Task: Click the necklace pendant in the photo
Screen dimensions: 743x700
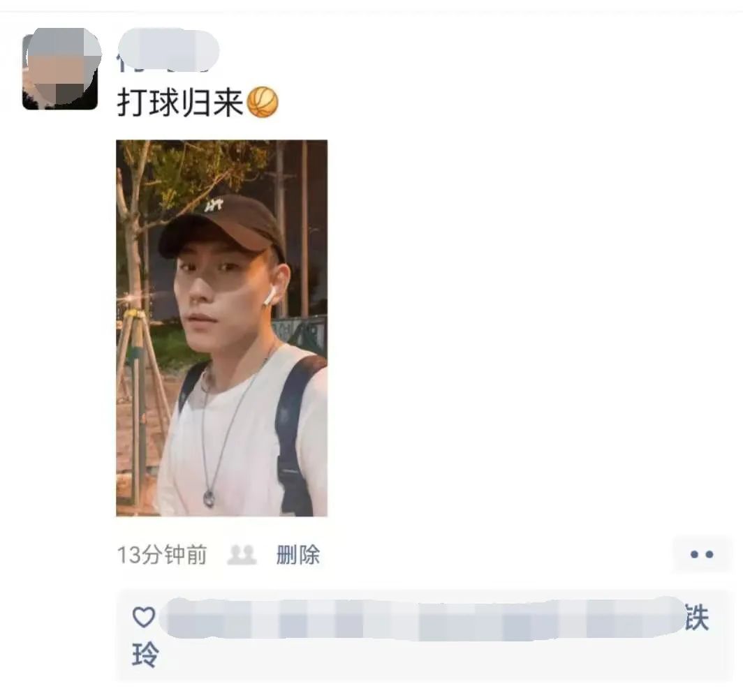Action: click(209, 499)
